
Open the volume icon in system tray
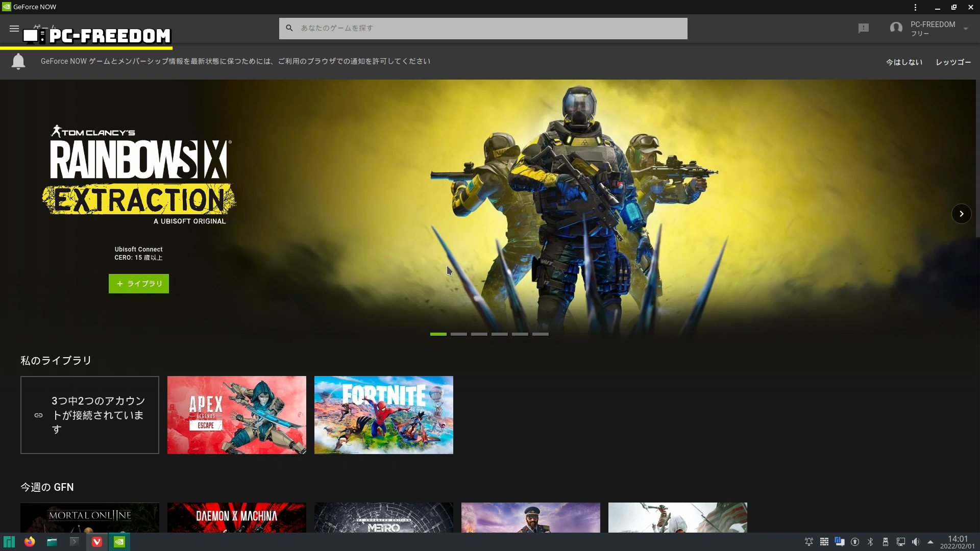click(x=916, y=542)
